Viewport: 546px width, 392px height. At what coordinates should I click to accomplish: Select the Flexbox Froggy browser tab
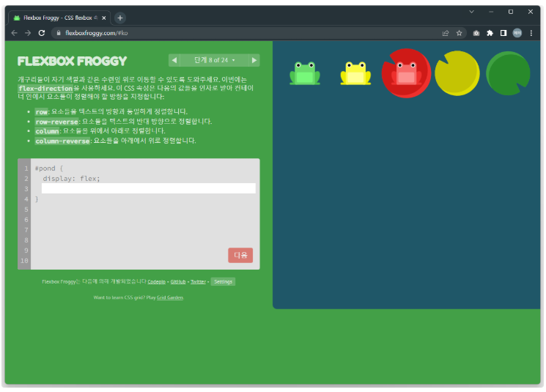point(59,18)
